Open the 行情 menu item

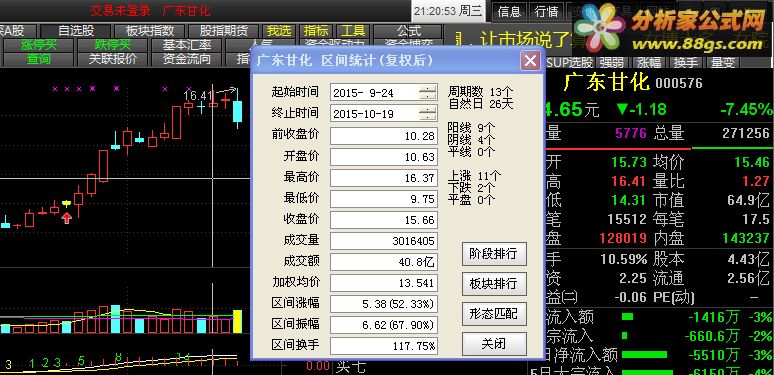pos(546,11)
